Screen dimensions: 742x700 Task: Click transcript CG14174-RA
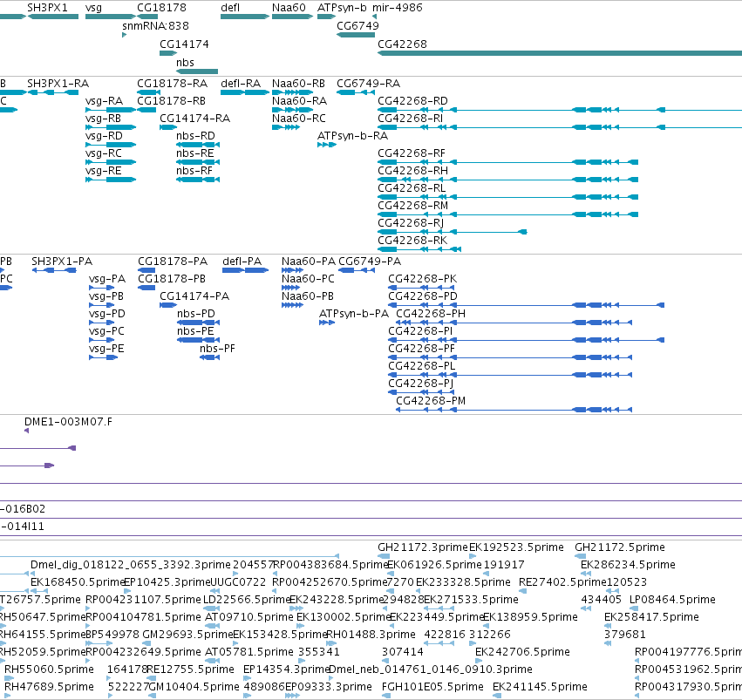pos(195,119)
